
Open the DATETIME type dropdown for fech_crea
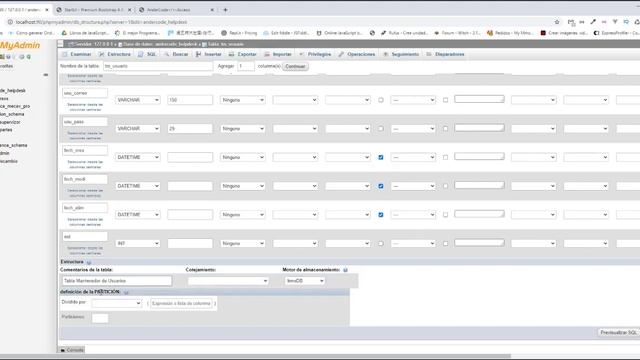pyautogui.click(x=138, y=157)
